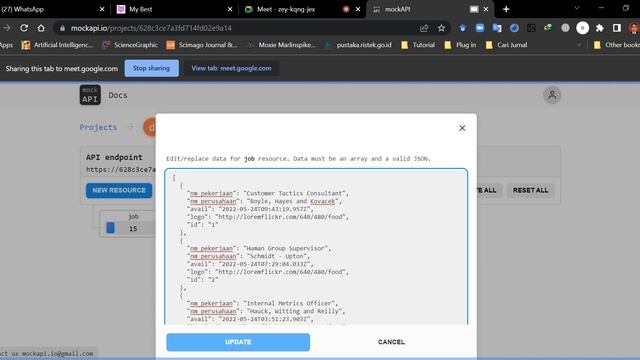The height and width of the screenshot is (360, 640).
Task: Go to the Projects breadcrumb link
Action: [98, 127]
